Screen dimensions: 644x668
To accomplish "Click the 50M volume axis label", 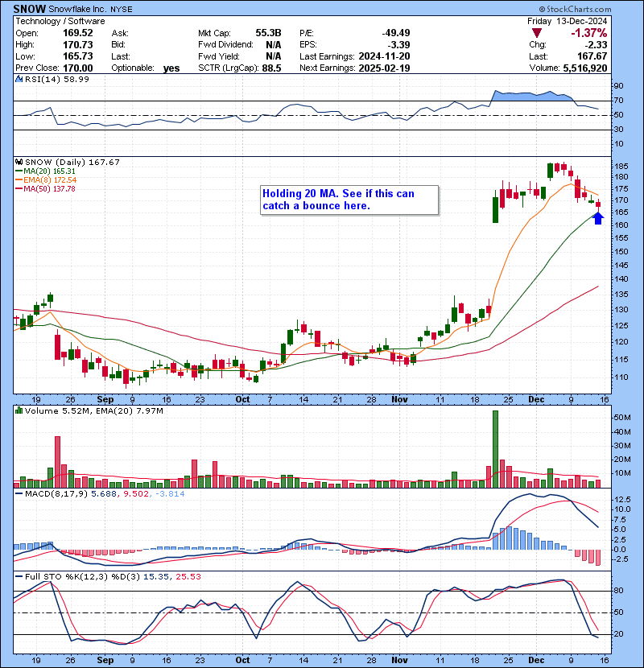I will point(622,418).
